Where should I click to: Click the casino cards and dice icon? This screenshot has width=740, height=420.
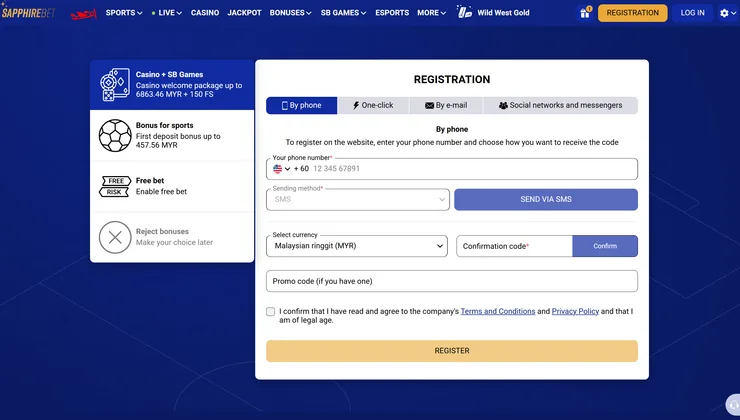(115, 84)
